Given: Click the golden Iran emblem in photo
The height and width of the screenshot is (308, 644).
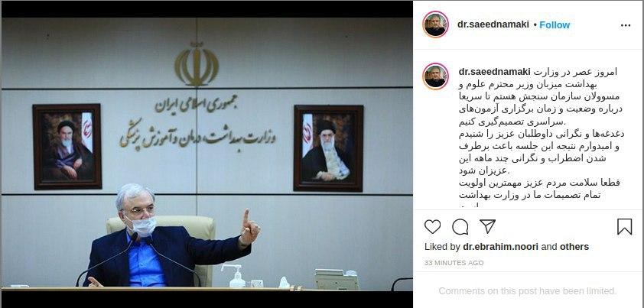Looking at the screenshot, I should tap(197, 63).
